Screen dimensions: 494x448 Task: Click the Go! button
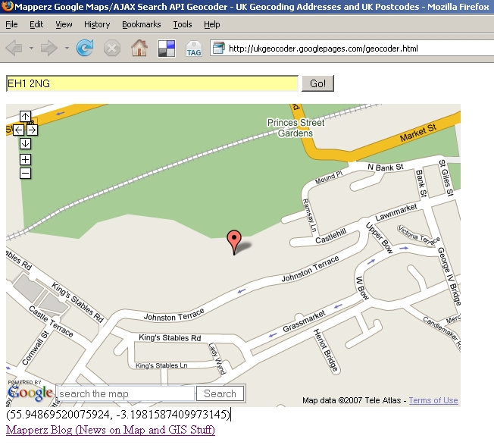pyautogui.click(x=317, y=83)
